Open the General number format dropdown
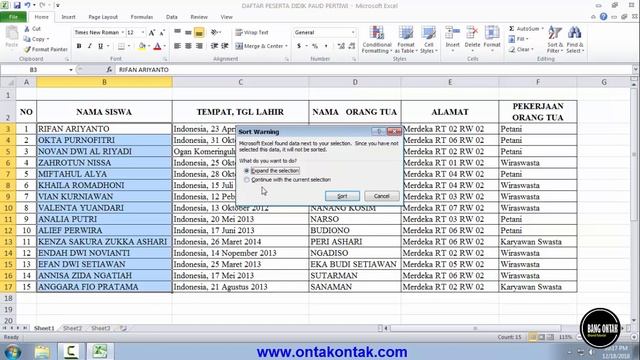The image size is (640, 360). pyautogui.click(x=353, y=32)
